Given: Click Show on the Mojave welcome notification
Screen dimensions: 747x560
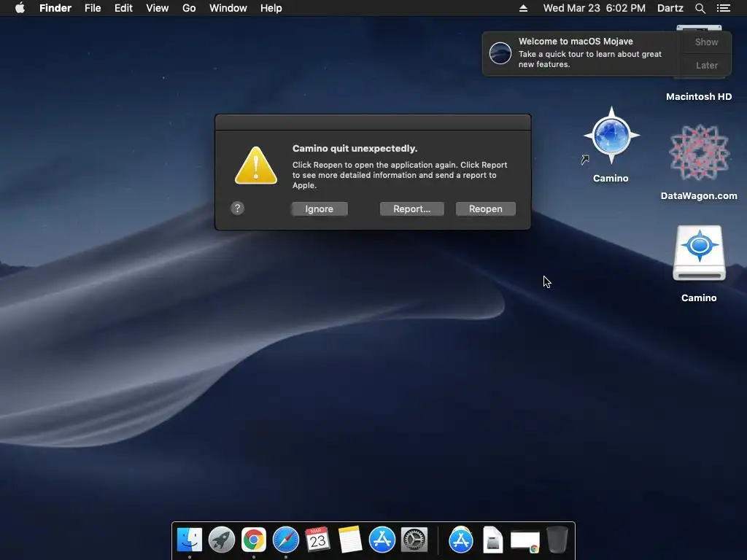Looking at the screenshot, I should pos(706,42).
